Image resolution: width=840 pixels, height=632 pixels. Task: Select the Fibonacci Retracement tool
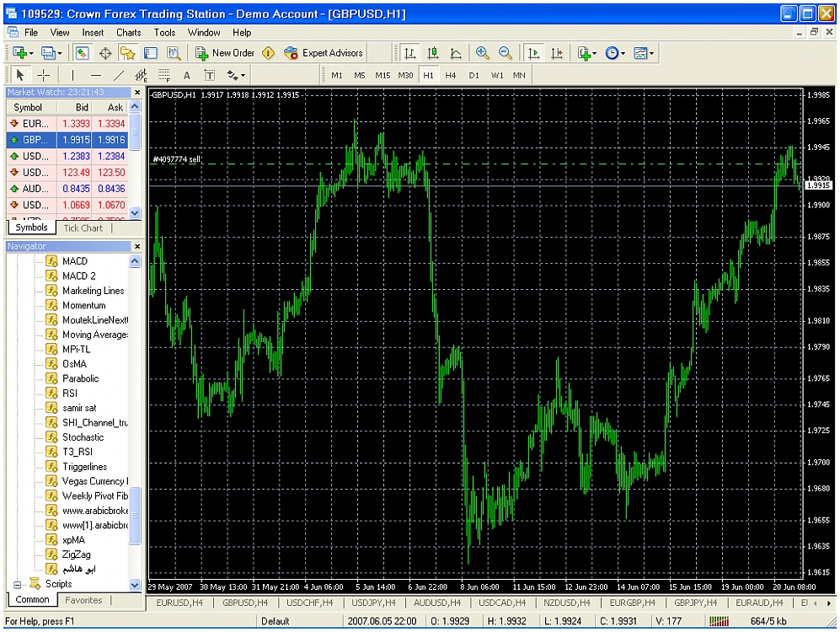tap(164, 75)
